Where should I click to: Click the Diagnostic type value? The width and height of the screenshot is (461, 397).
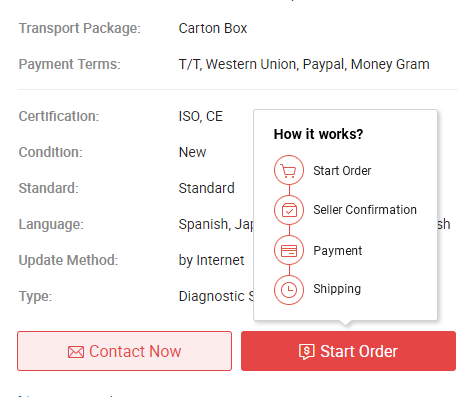click(x=216, y=296)
